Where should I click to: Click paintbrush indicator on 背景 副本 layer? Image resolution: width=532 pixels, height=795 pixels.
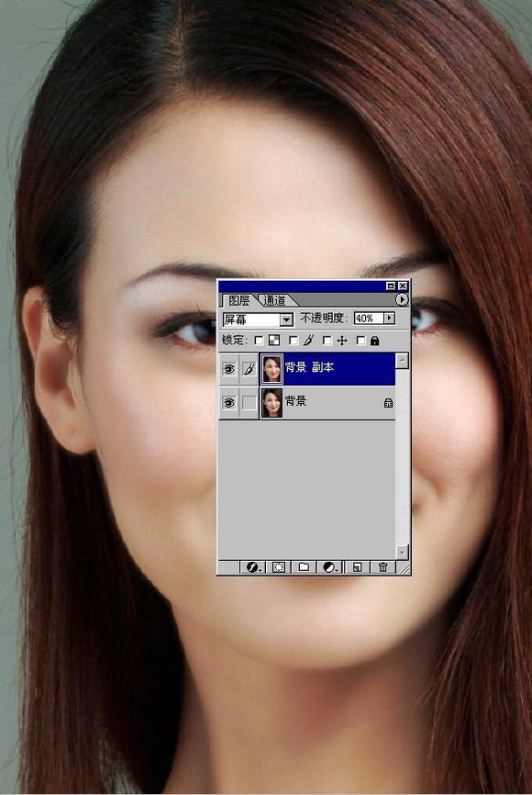(x=249, y=369)
